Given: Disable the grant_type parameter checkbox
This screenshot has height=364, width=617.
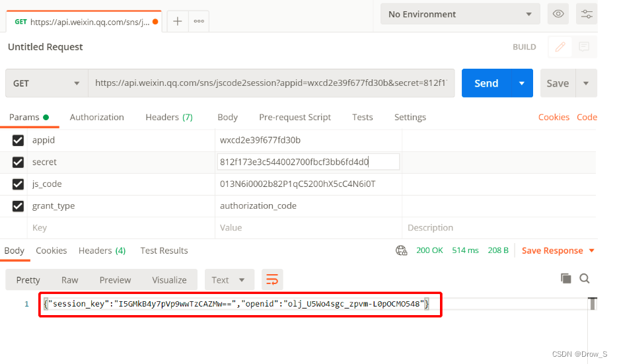Looking at the screenshot, I should coord(18,206).
